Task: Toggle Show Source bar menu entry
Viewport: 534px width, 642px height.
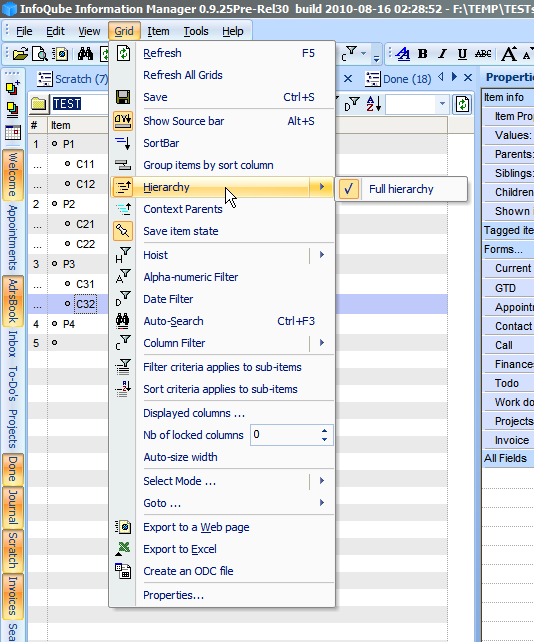Action: point(222,121)
